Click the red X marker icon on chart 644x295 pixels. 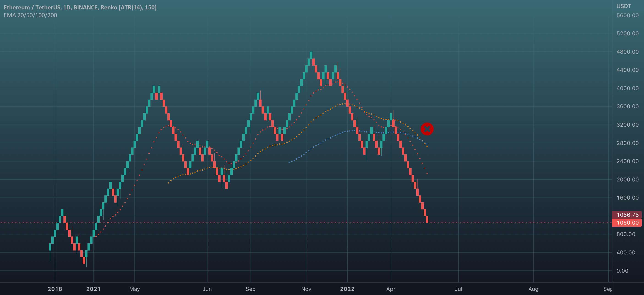427,129
